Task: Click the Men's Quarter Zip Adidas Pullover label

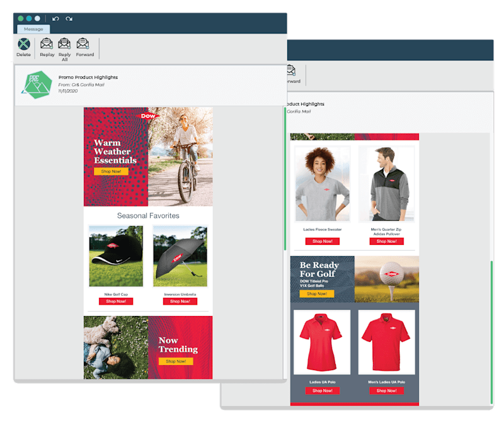Action: click(x=386, y=232)
